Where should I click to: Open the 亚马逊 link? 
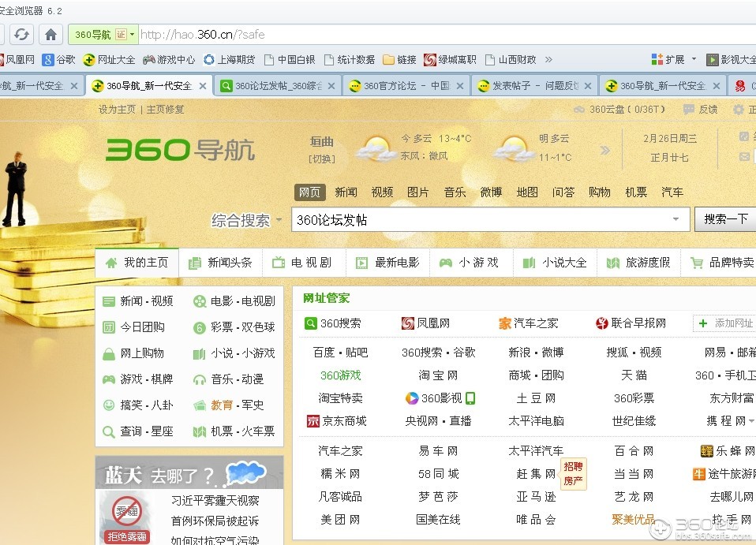click(536, 497)
